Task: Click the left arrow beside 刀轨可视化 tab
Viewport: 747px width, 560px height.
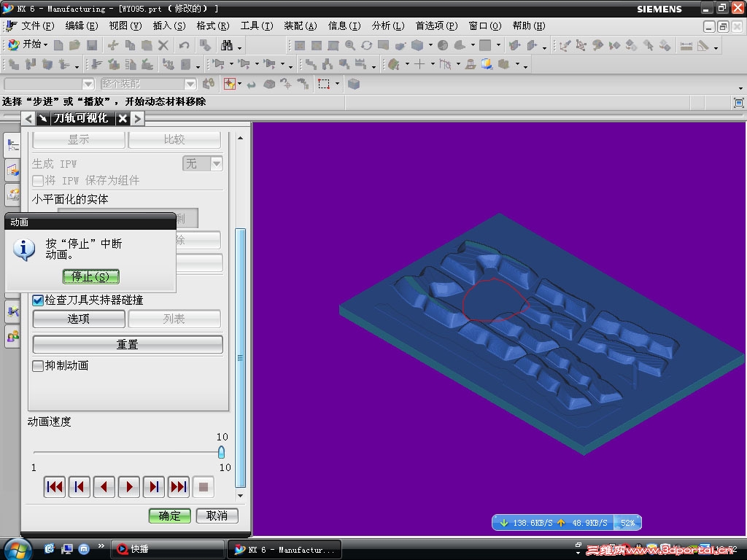Action: click(28, 119)
